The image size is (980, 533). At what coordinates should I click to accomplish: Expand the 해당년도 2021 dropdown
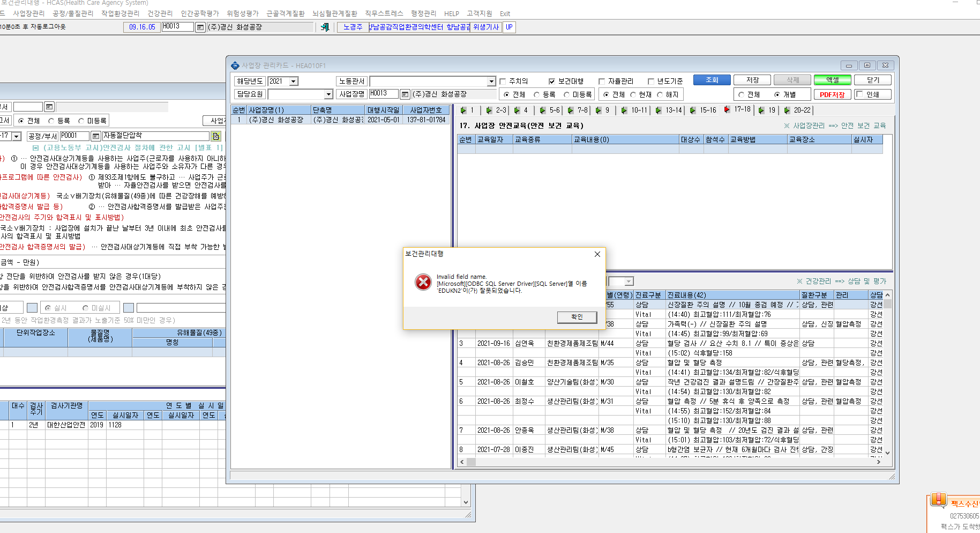(293, 82)
